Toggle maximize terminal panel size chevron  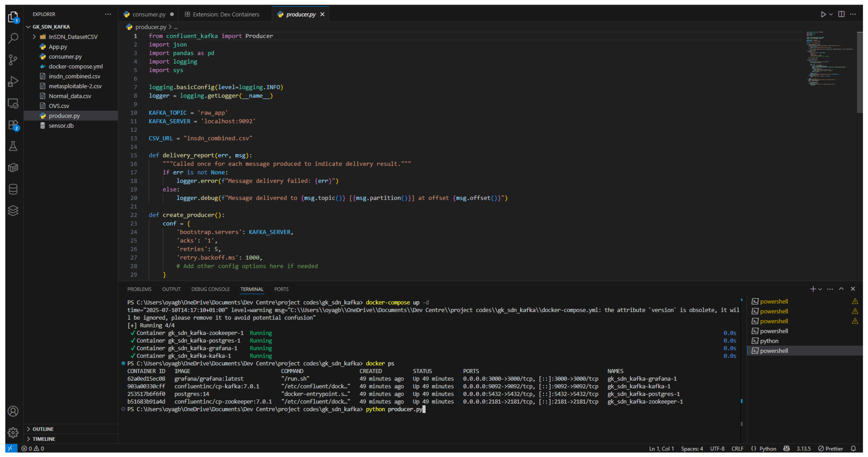[841, 289]
